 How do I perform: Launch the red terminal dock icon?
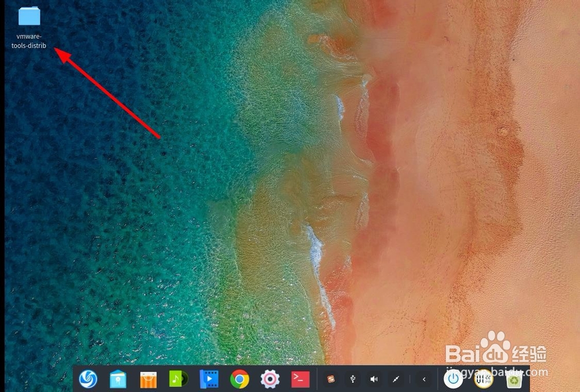click(300, 379)
